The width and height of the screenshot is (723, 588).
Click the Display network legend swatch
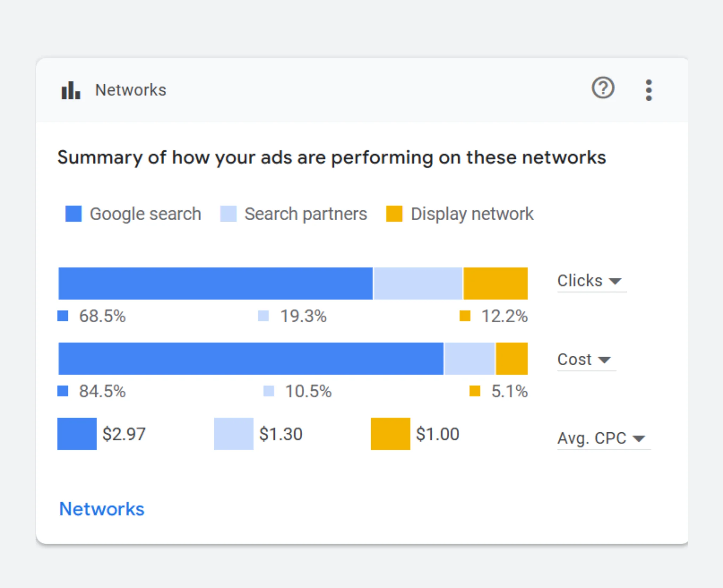pos(394,214)
